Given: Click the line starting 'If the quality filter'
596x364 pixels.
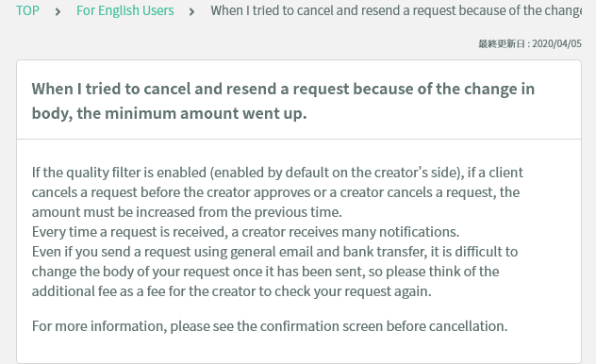Looking at the screenshot, I should (x=277, y=173).
